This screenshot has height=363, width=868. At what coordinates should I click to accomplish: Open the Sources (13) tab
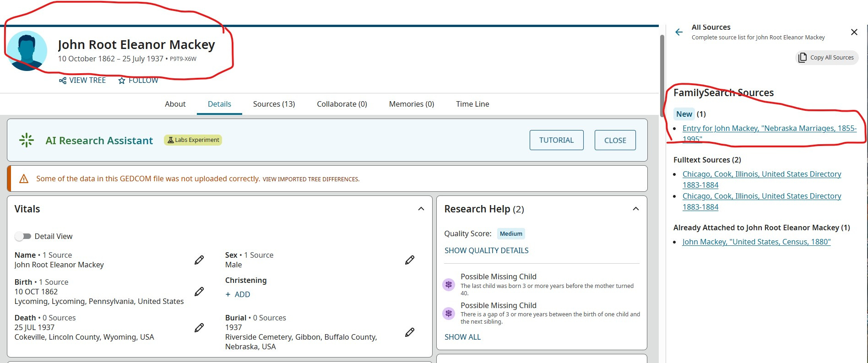(274, 104)
